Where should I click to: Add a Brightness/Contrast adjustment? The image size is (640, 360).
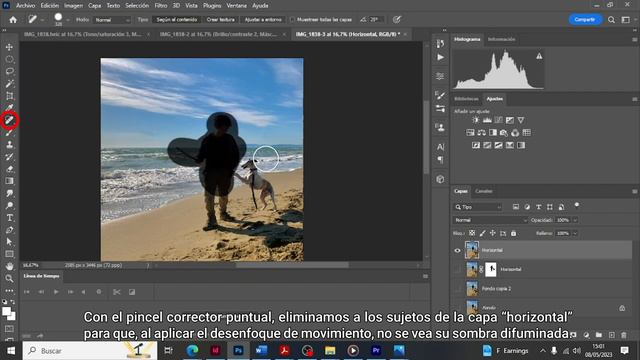tap(476, 120)
